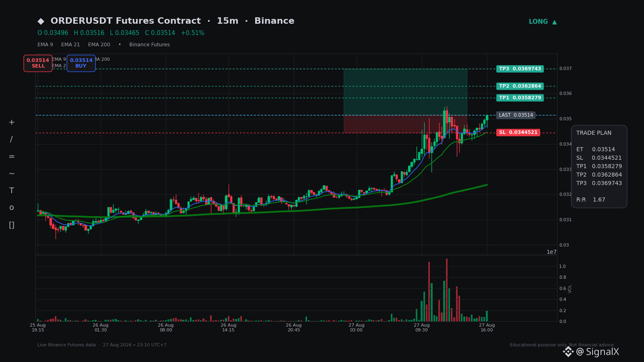Select the T text annotation tool
Image resolution: width=644 pixels, height=362 pixels.
(12, 191)
